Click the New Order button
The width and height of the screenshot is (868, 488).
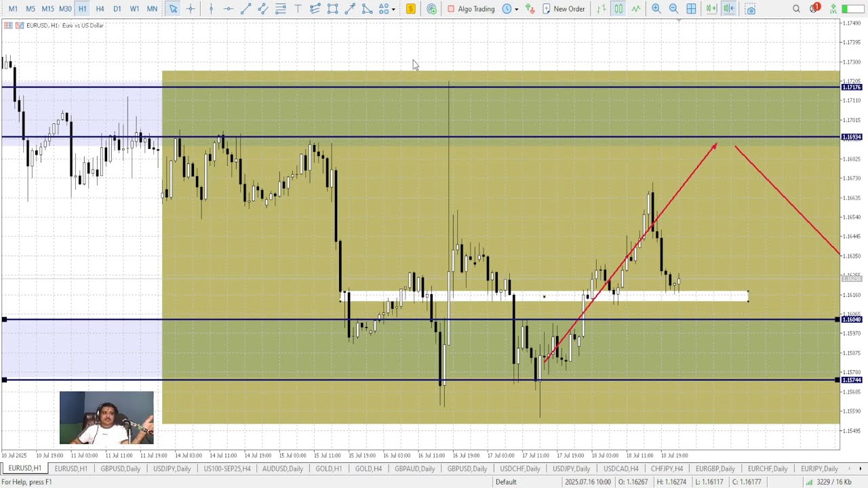[x=563, y=9]
